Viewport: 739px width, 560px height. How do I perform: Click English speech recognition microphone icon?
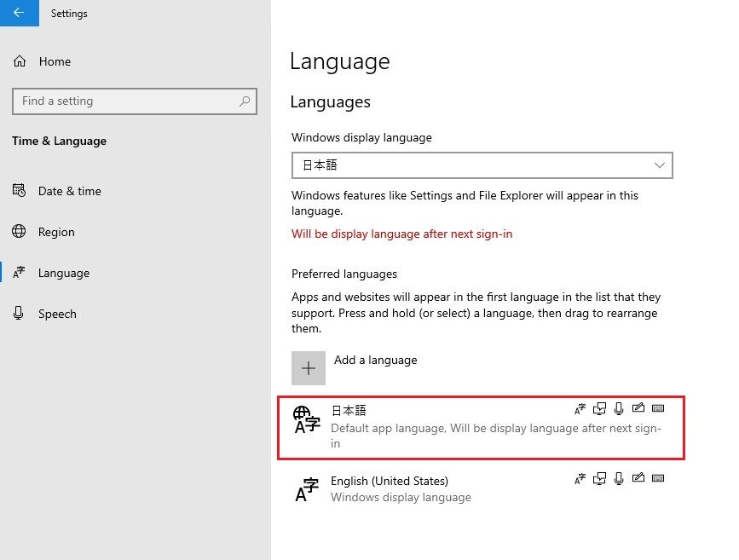(619, 479)
